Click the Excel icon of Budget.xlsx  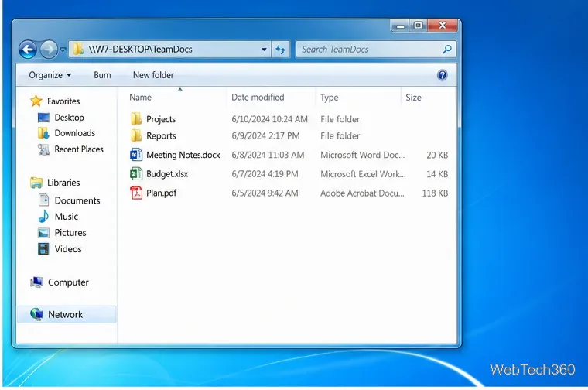click(136, 173)
